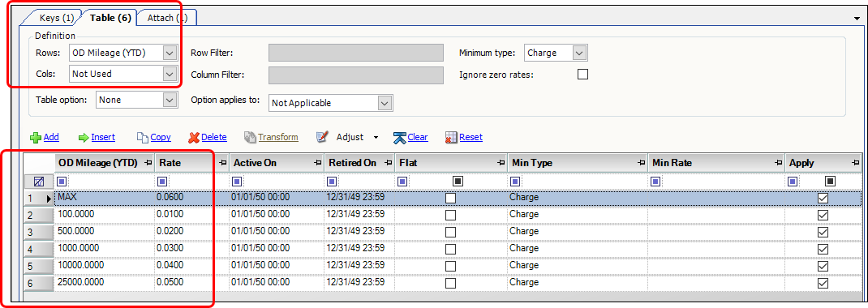This screenshot has width=868, height=308.
Task: Click in the Row Filter field
Action: 356,53
